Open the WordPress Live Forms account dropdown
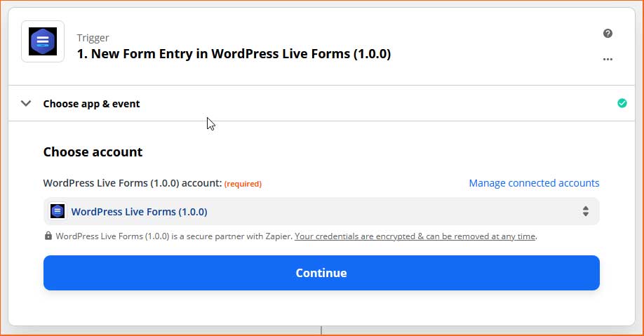The width and height of the screenshot is (644, 336). pos(321,212)
